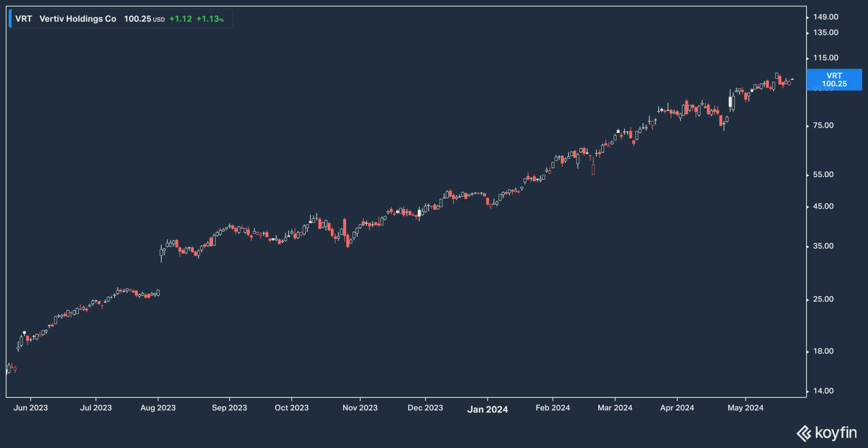Click the Vertiv Holdings Co name label
The height and width of the screenshot is (448, 868).
click(x=78, y=19)
